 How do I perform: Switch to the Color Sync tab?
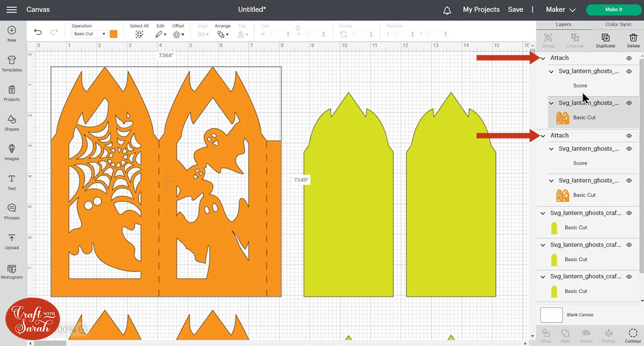click(618, 24)
